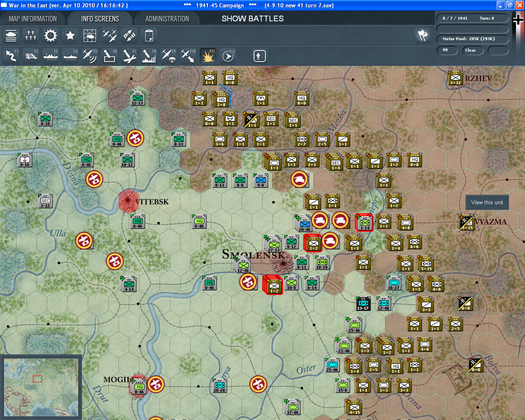Select the Soviet unit 3=12 at Rzhev

pyautogui.click(x=455, y=78)
